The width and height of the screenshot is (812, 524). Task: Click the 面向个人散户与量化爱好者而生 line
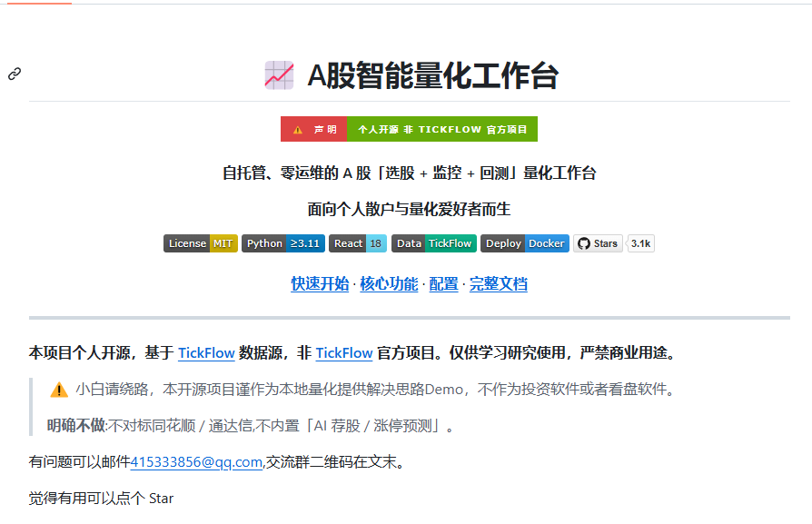pyautogui.click(x=409, y=209)
